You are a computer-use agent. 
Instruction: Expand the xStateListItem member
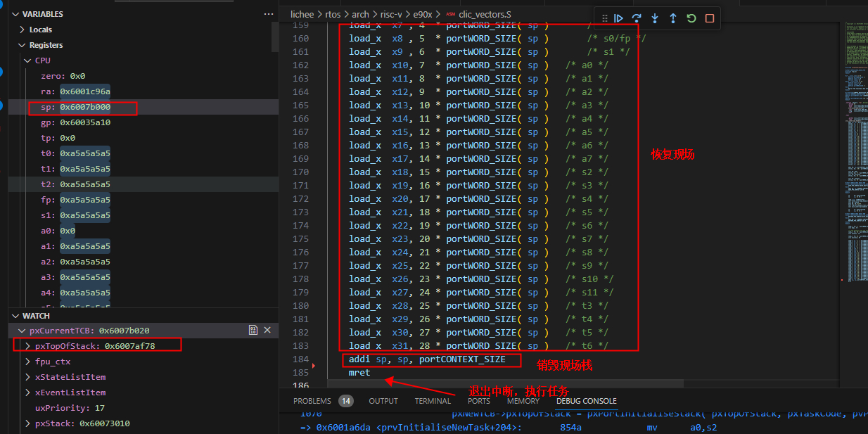click(27, 377)
